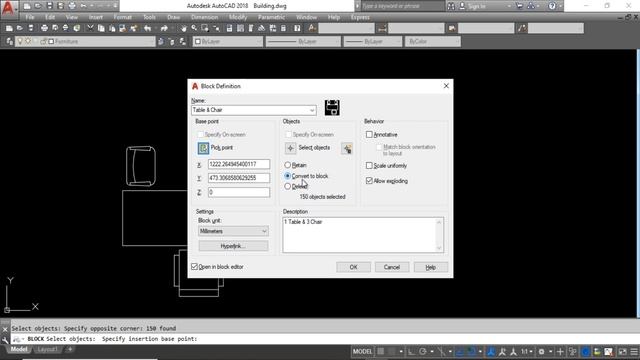This screenshot has width=640, height=360.
Task: Click the Help button in dialog
Action: tap(431, 267)
